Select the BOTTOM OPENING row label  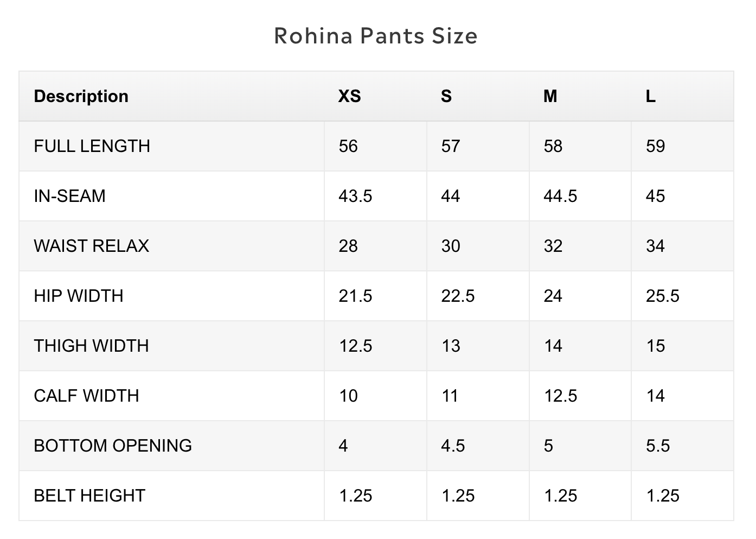click(113, 446)
